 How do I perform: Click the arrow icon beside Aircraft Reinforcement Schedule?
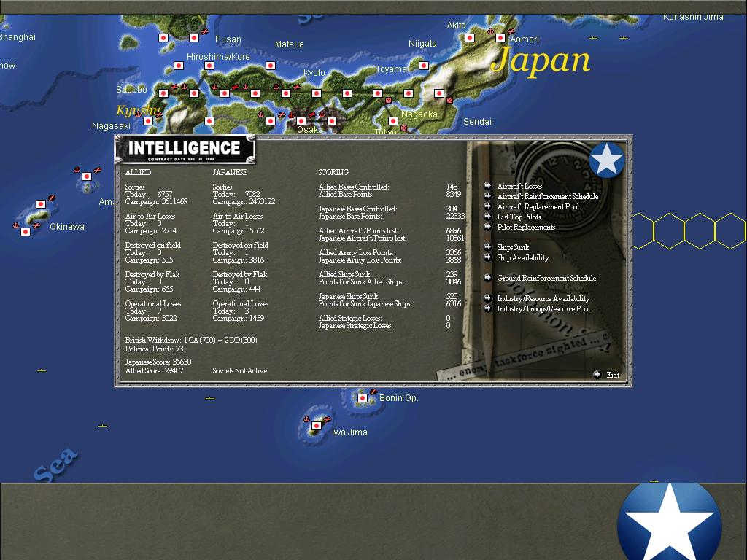[x=487, y=196]
